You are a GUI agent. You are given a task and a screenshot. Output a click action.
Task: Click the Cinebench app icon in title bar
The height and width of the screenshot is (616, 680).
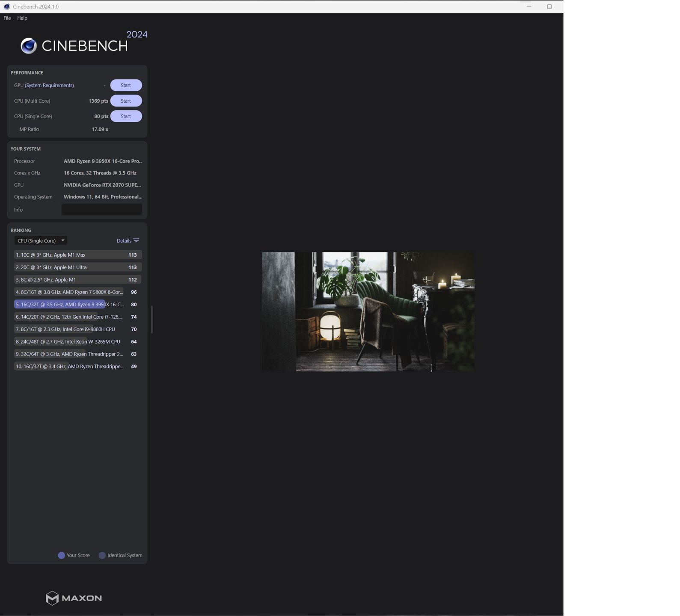[x=7, y=6]
